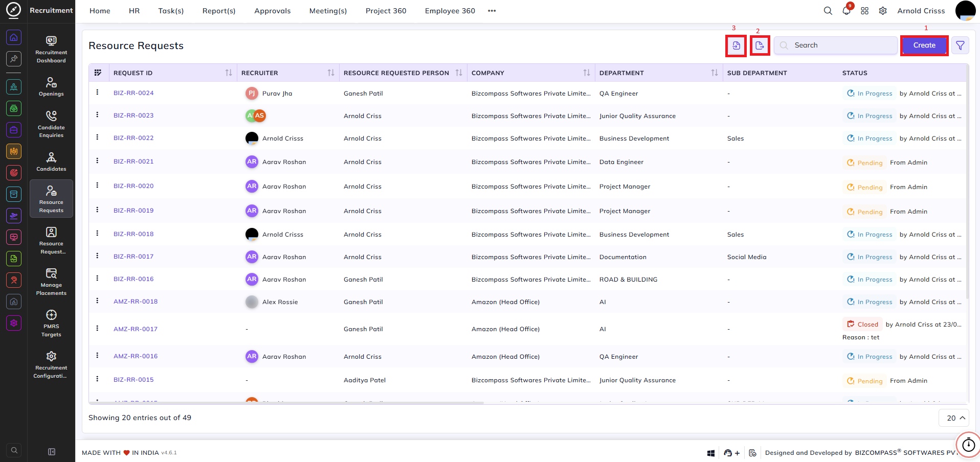
Task: Click the search icon at bottom of left rail
Action: tap(14, 450)
